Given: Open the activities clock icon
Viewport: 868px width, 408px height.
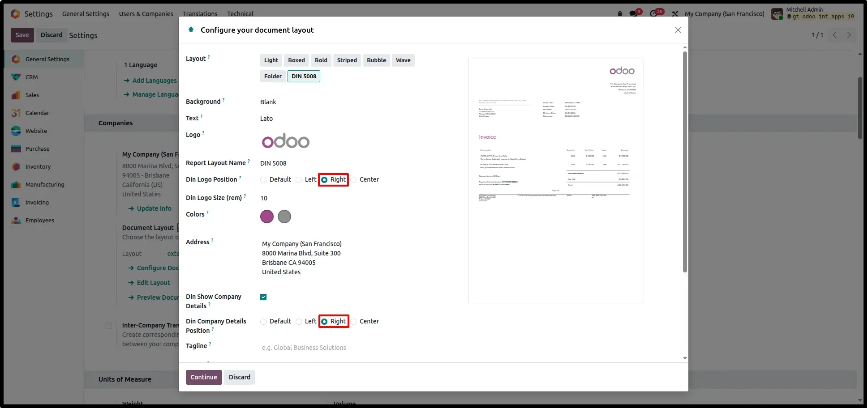Looking at the screenshot, I should [x=655, y=13].
